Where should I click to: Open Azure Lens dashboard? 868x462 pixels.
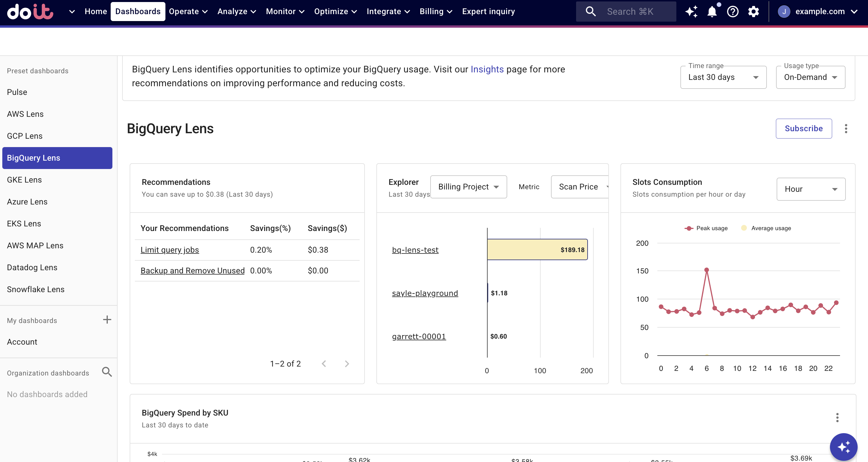57,202
